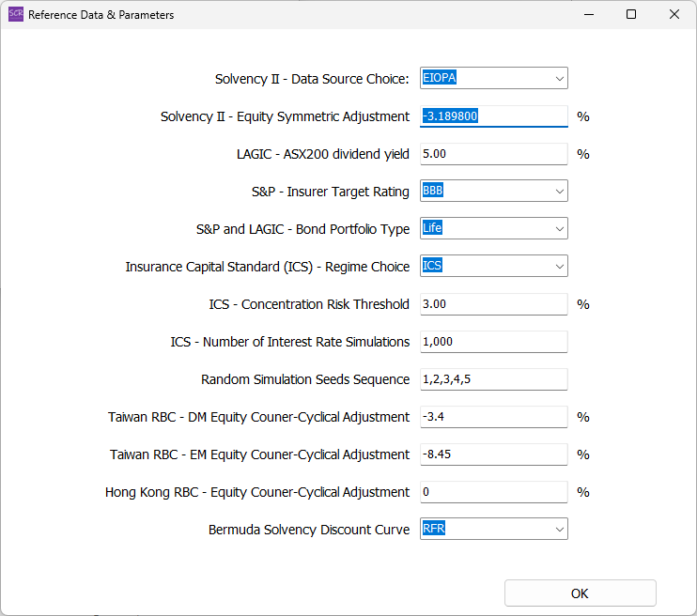Click the Random Simulation Seeds Sequence field

point(494,379)
